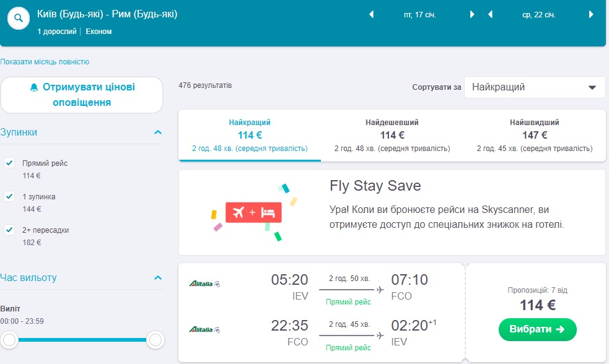
Task: Switch to the Найшвидший tab
Action: point(534,135)
